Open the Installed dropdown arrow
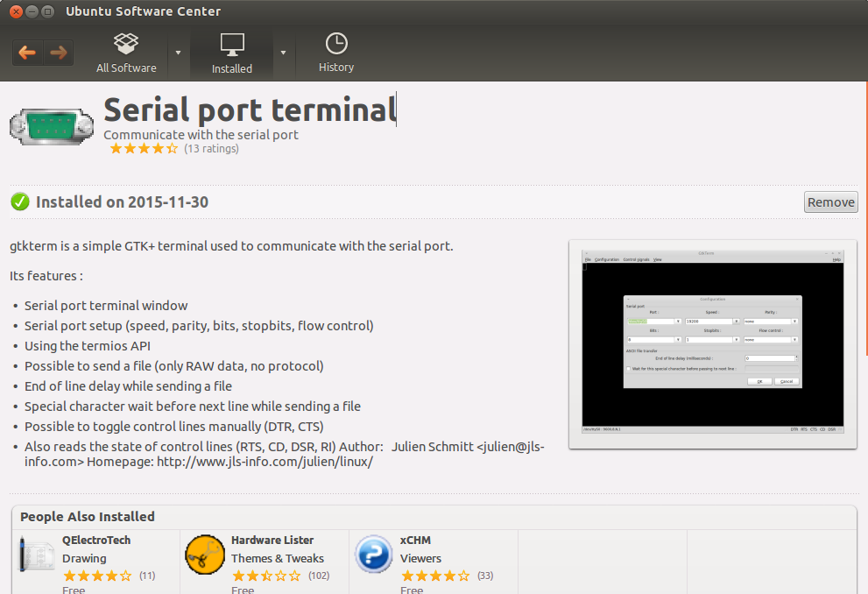This screenshot has height=594, width=868. 282,53
